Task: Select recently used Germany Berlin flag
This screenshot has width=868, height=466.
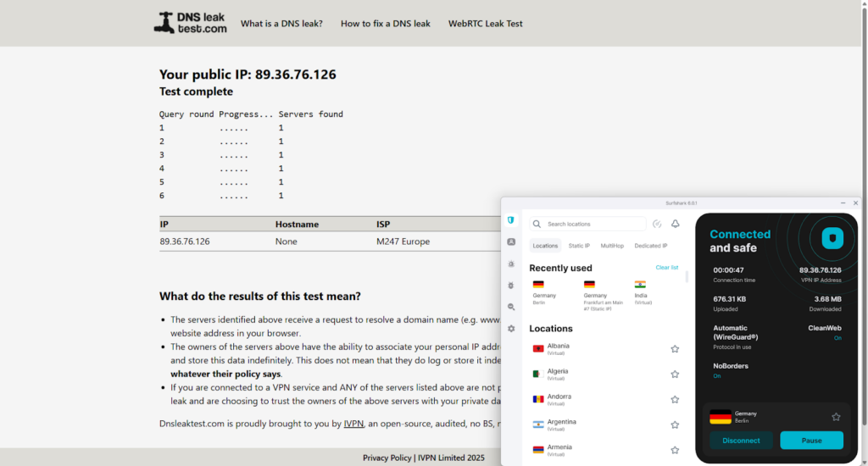Action: 538,285
